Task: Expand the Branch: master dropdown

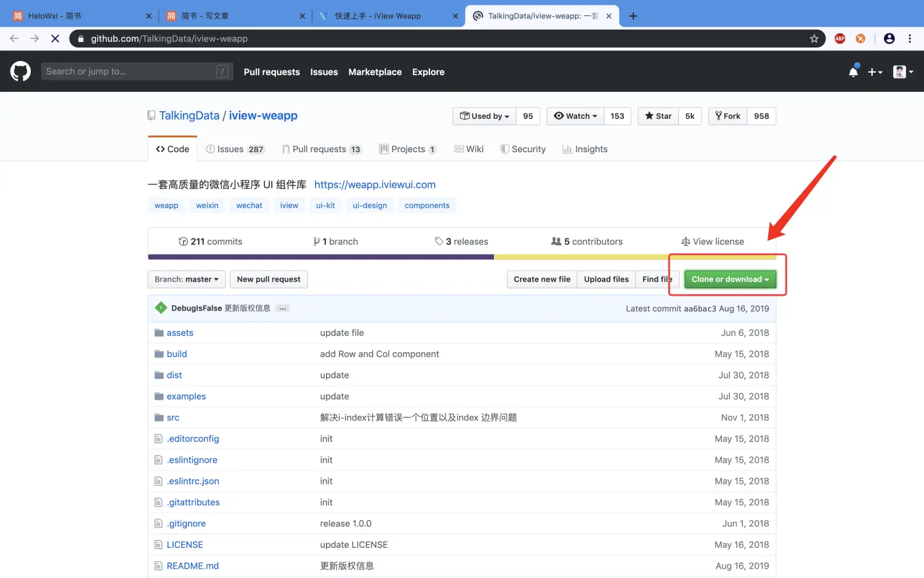Action: [187, 279]
